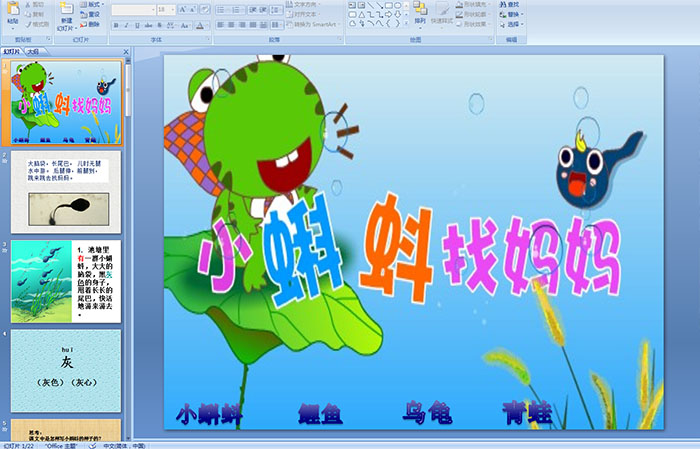
Task: Expand the shapes gallery More arrow
Action: point(406,24)
